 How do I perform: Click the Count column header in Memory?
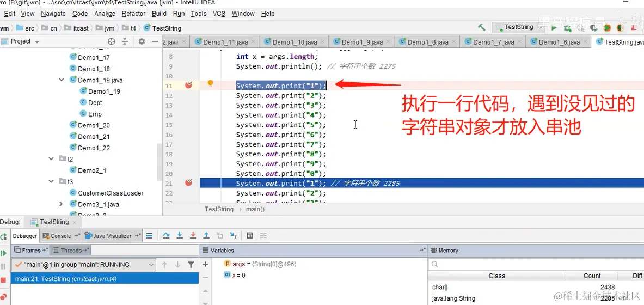point(592,276)
